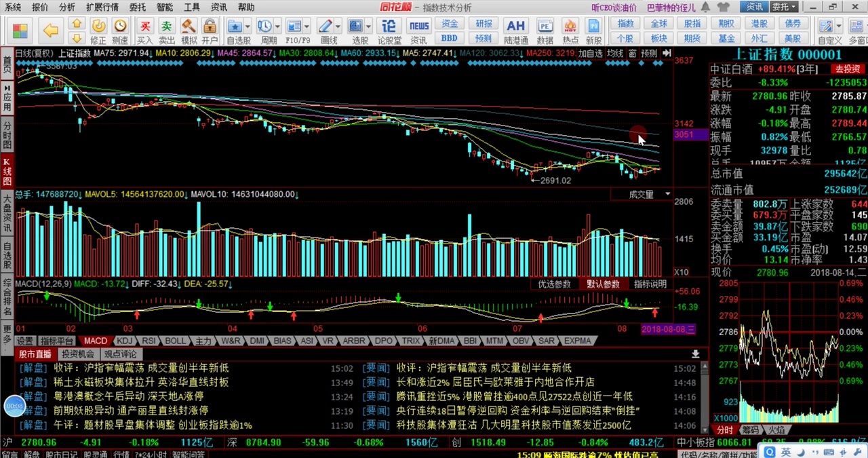Viewport: 868px width, 458px height.
Task: Open news 腾讯重挫近5% headline
Action: click(515, 396)
